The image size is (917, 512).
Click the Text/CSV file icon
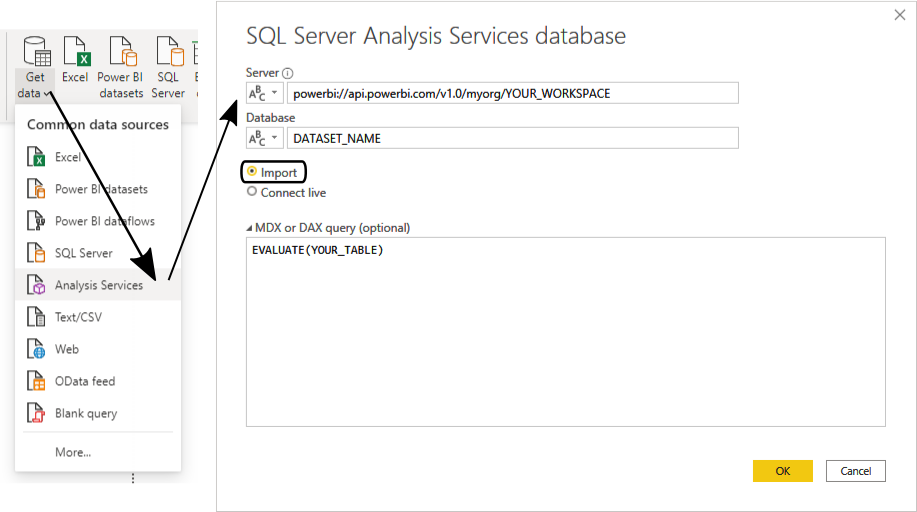point(36,317)
